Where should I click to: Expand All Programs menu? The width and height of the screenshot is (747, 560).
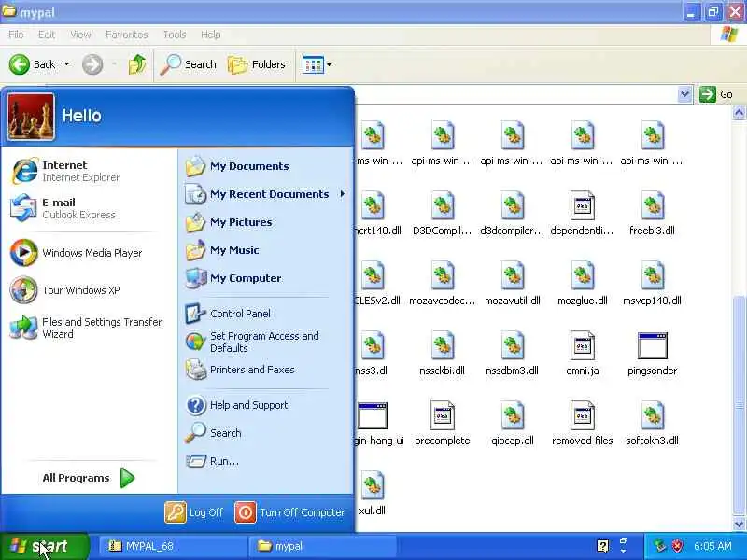pyautogui.click(x=89, y=478)
